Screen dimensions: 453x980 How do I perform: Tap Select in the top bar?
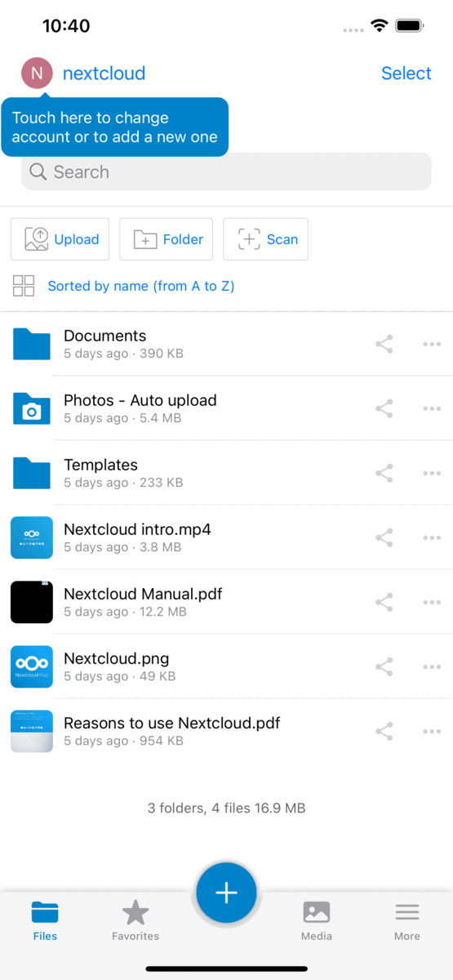(x=406, y=73)
